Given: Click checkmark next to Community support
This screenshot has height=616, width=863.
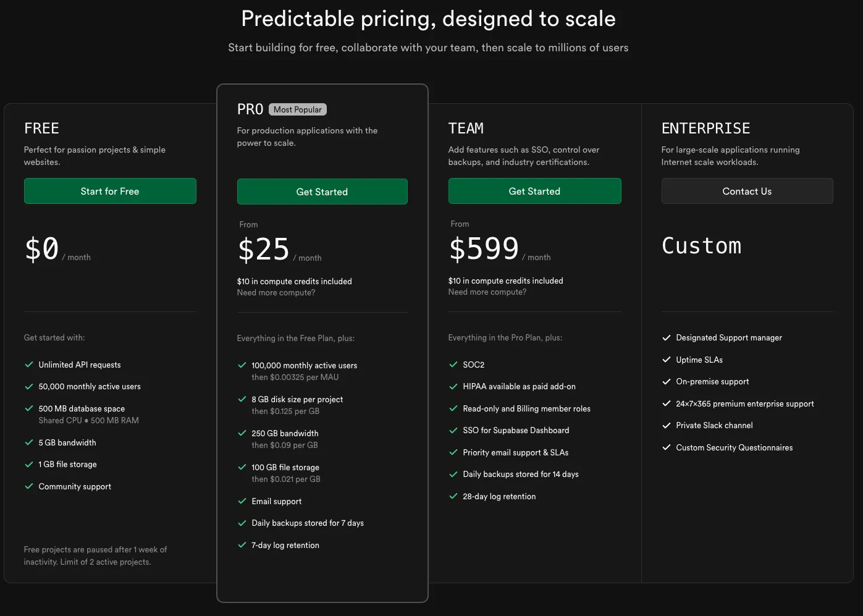Looking at the screenshot, I should (x=29, y=487).
